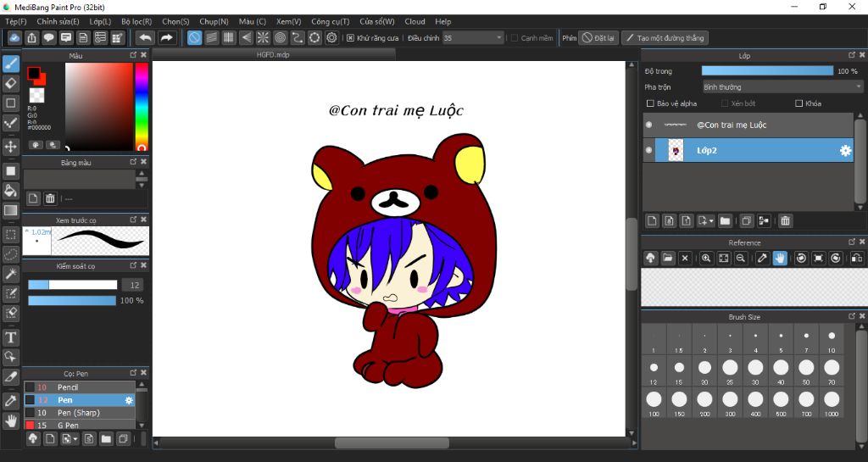Expand the add-layer dropdown arrow

point(711,220)
